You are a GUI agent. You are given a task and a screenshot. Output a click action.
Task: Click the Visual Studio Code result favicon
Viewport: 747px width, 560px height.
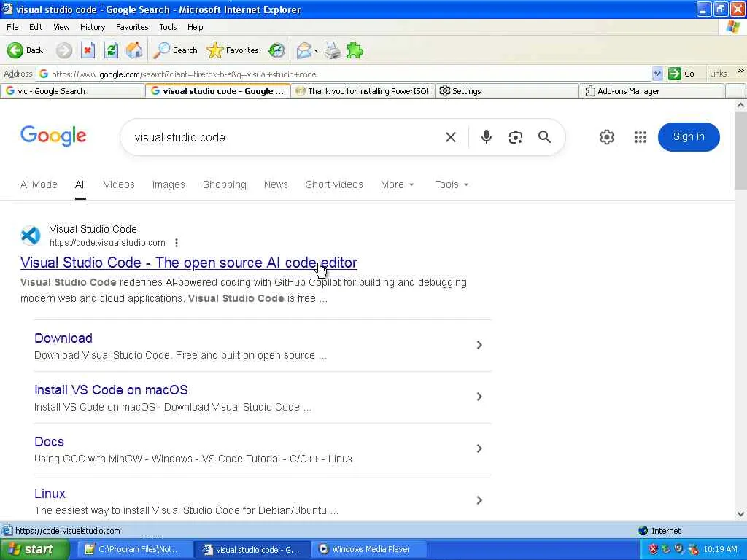point(31,236)
